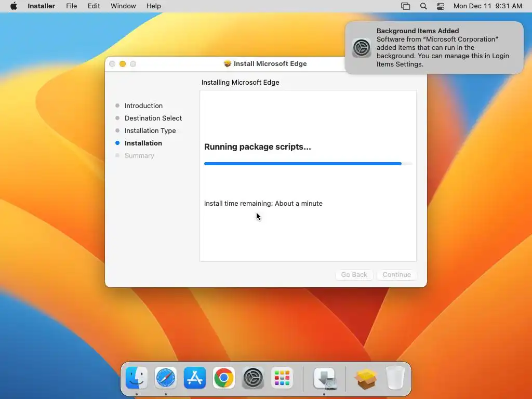Open Control Center in menu bar
Viewport: 532px width, 399px height.
(441, 6)
